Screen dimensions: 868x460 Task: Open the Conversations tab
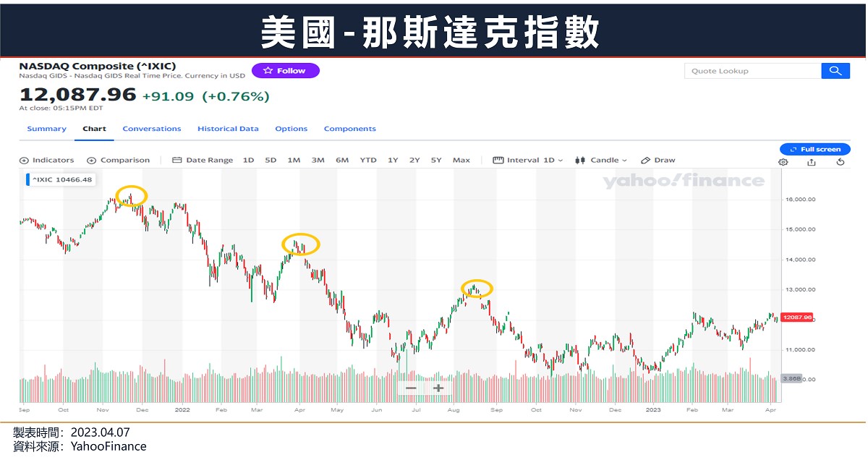tap(152, 129)
